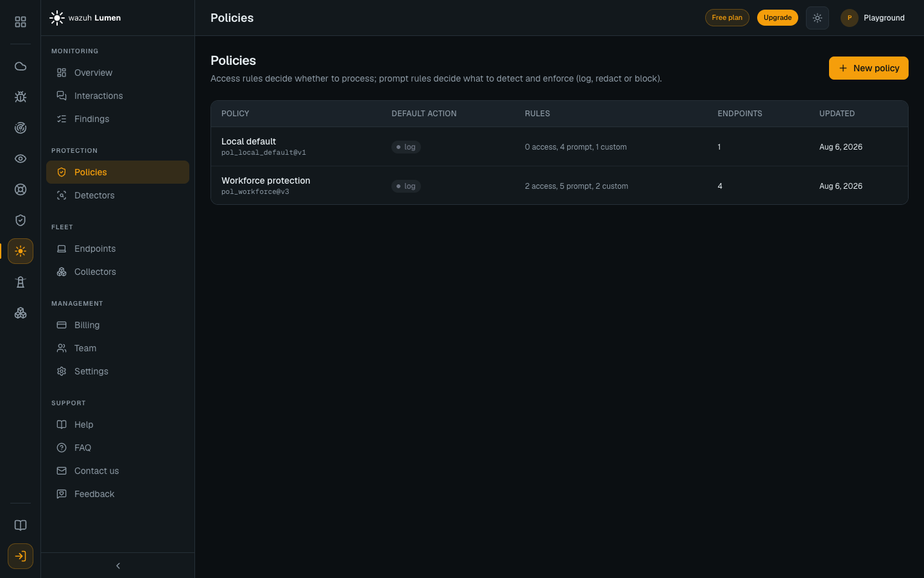Open Endpoints in the sidebar
Viewport: 924px width, 578px height.
117,249
